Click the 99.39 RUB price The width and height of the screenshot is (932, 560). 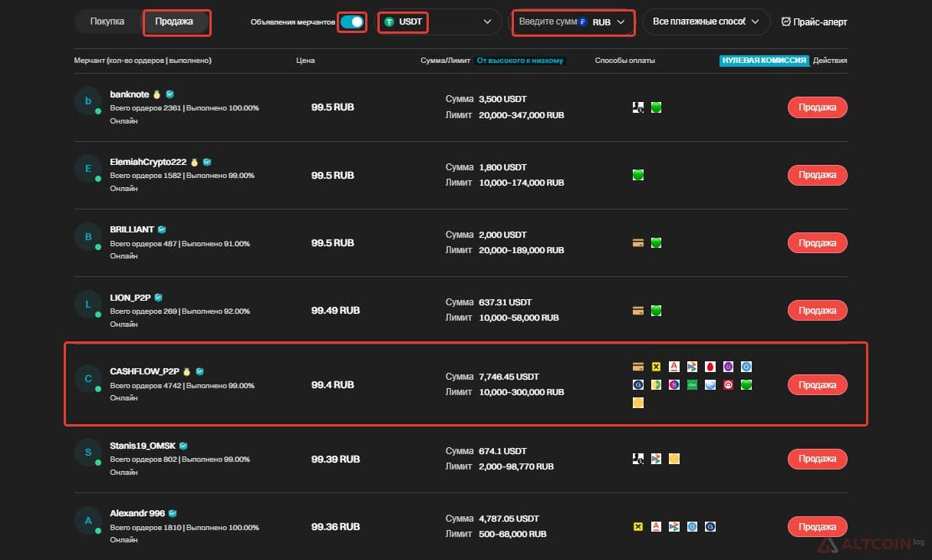(x=335, y=459)
